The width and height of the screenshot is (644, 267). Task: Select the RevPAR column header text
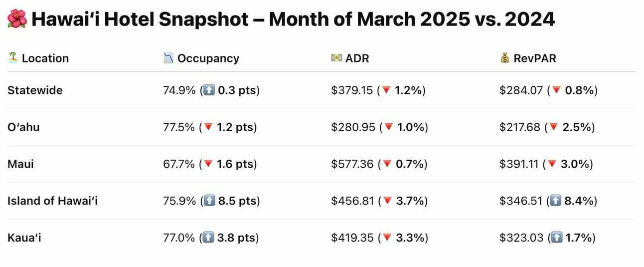[x=535, y=58]
